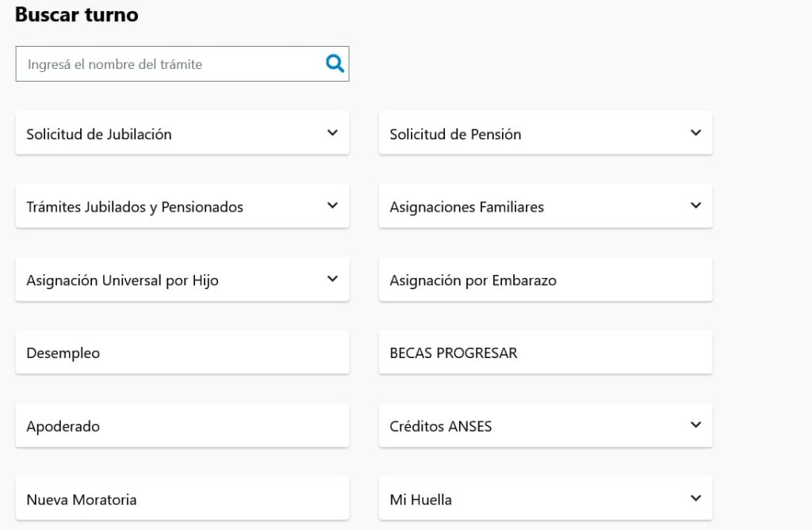The height and width of the screenshot is (530, 812).
Task: Click the magnifying glass search icon
Action: click(x=335, y=63)
